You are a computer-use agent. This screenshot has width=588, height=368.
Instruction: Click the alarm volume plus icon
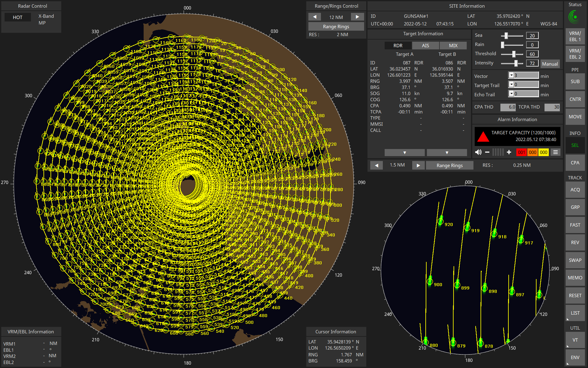click(x=509, y=152)
